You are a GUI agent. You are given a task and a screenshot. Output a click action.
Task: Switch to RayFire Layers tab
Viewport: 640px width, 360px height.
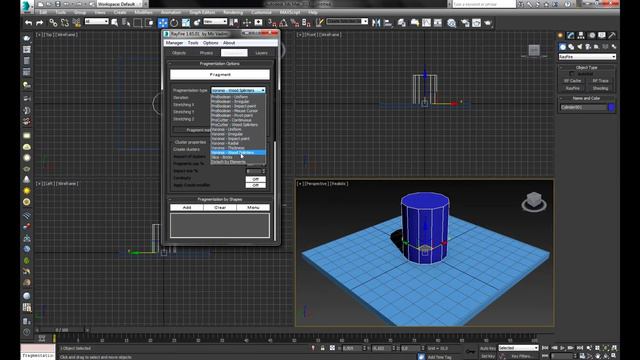pos(261,53)
